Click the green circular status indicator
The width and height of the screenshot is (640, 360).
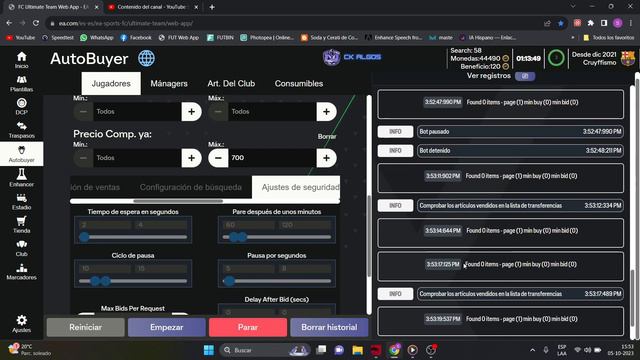(556, 58)
